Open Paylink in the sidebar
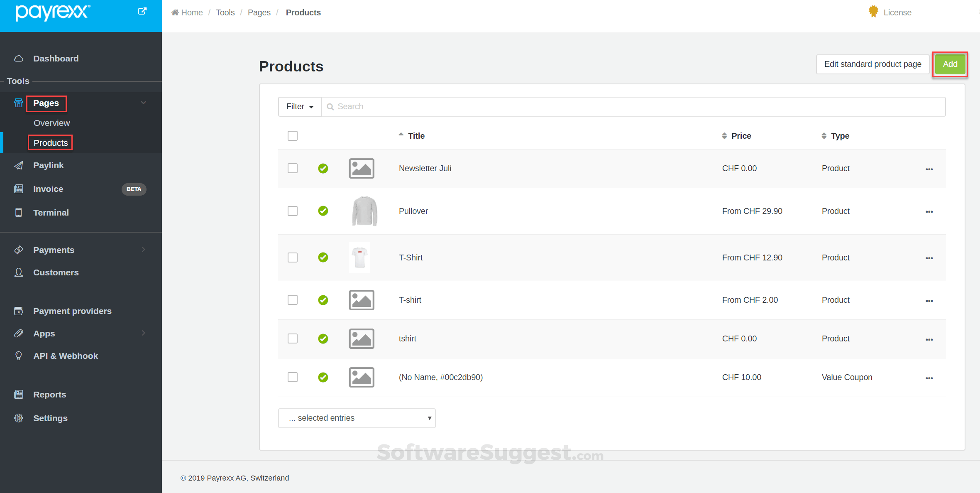The image size is (980, 493). tap(49, 165)
